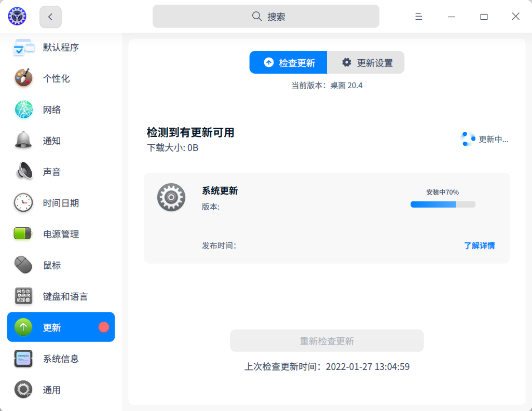532x411 pixels.
Task: Select the 鼠标 mouse settings icon
Action: tap(23, 265)
